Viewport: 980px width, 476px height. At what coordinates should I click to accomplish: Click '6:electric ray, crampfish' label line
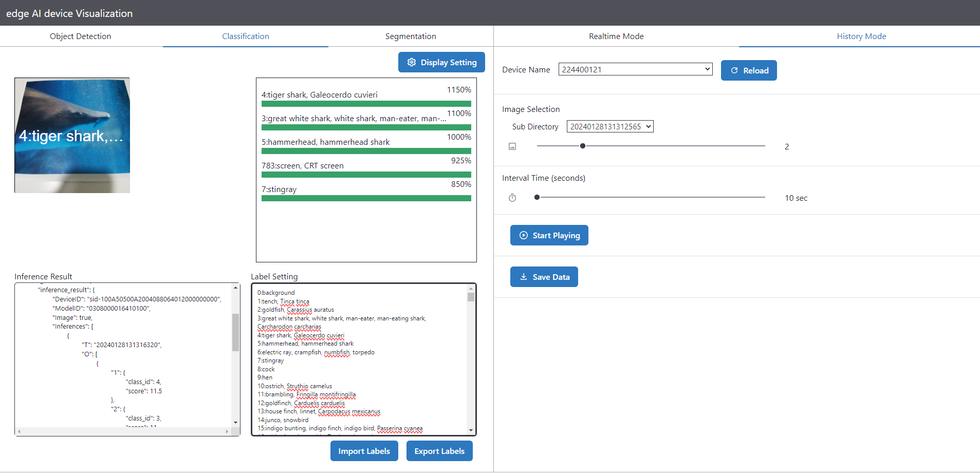(316, 352)
